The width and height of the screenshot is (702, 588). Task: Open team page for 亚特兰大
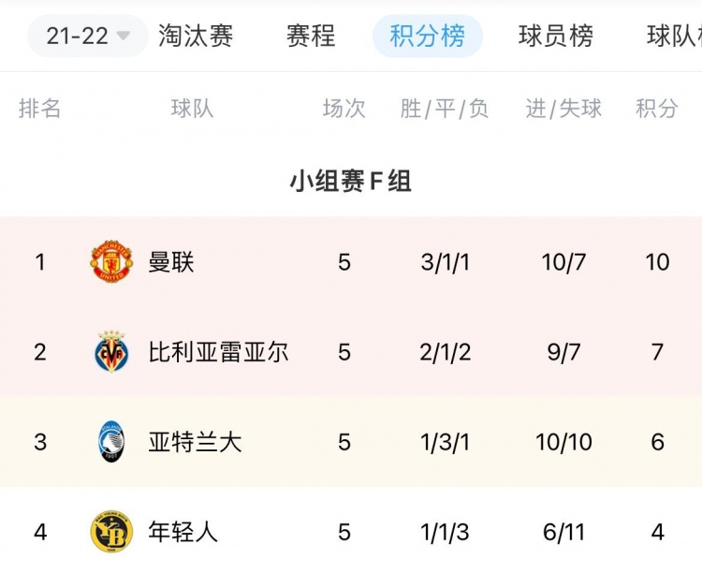[x=195, y=442]
